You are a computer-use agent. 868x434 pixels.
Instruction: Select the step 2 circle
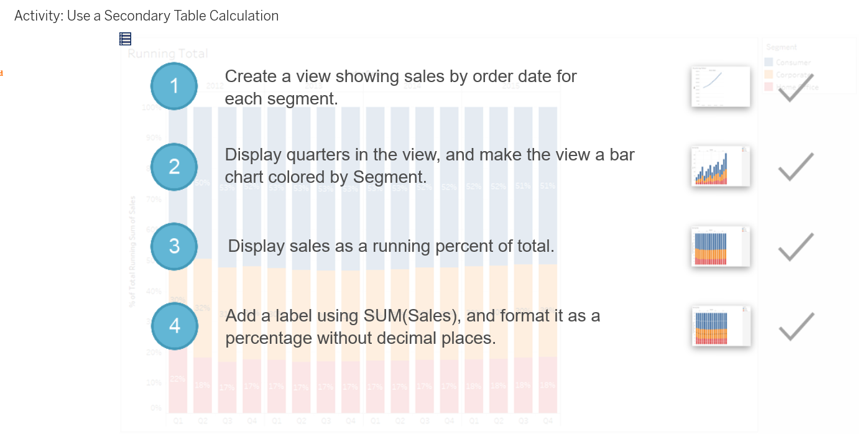174,167
